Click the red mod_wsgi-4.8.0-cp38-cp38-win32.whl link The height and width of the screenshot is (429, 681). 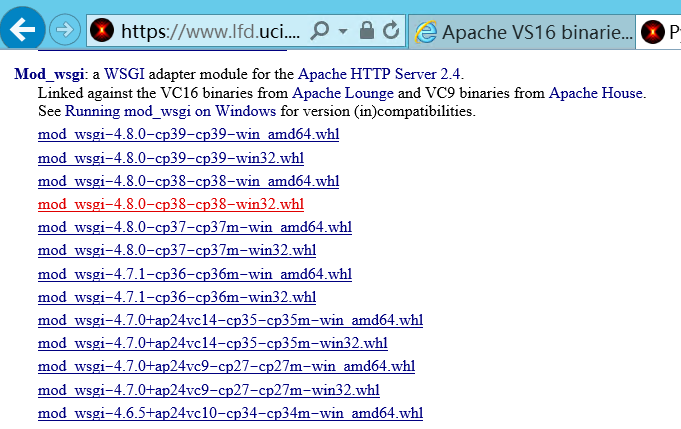point(171,204)
